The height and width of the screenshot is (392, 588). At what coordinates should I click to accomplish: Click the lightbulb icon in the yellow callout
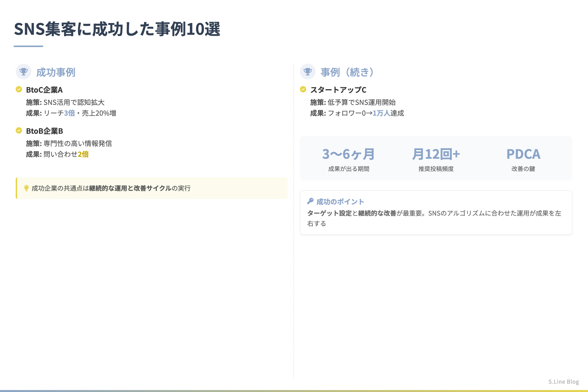(26, 188)
